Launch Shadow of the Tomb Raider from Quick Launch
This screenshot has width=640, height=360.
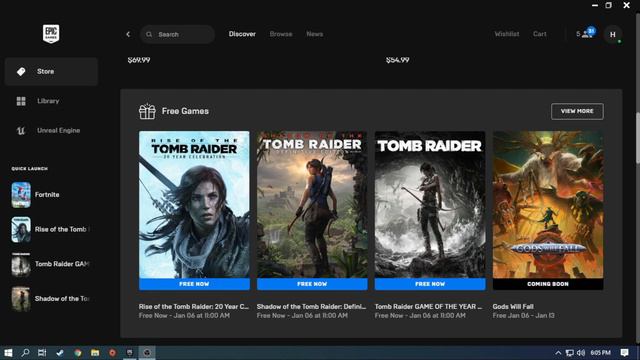(51, 299)
